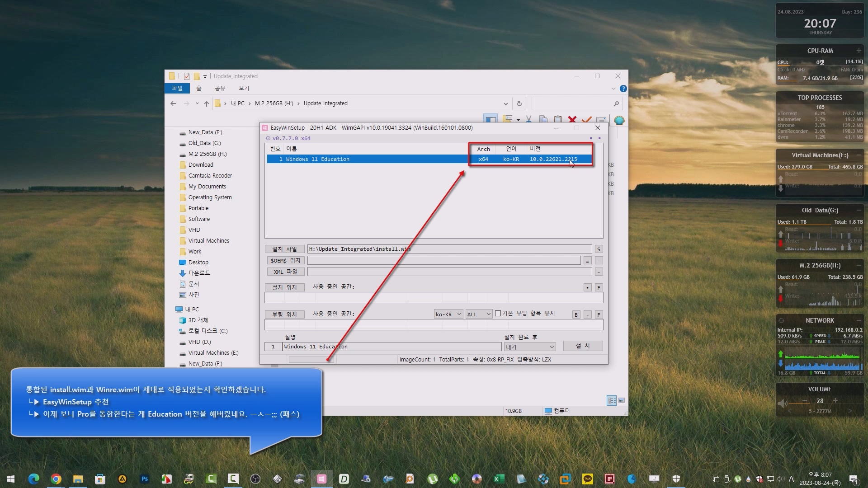This screenshot has width=868, height=488.
Task: Click the progress bar in EasyWinSetup status bar
Action: [311, 360]
